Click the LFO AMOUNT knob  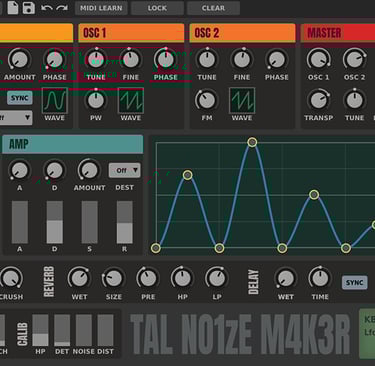click(x=19, y=60)
